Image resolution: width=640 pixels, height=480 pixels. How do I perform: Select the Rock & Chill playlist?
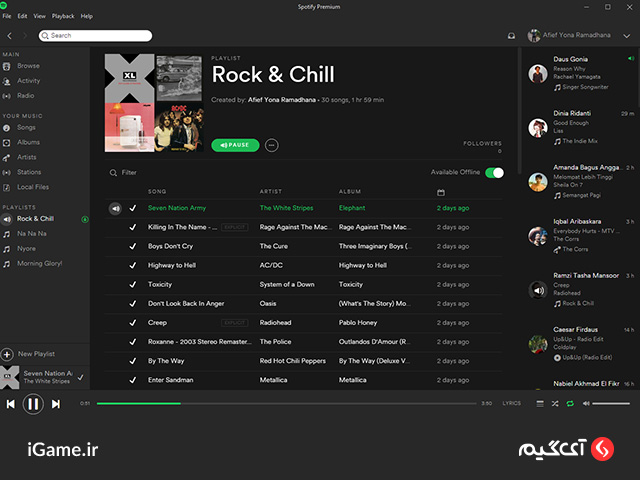coord(35,219)
